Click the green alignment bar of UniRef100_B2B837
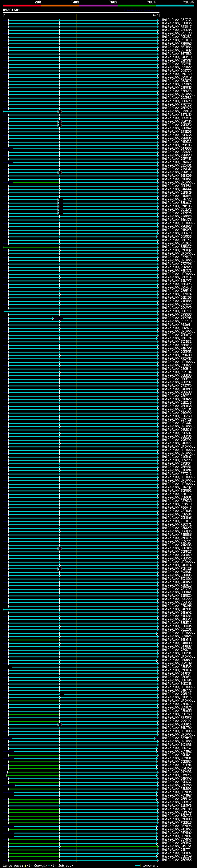 pos(31,247)
